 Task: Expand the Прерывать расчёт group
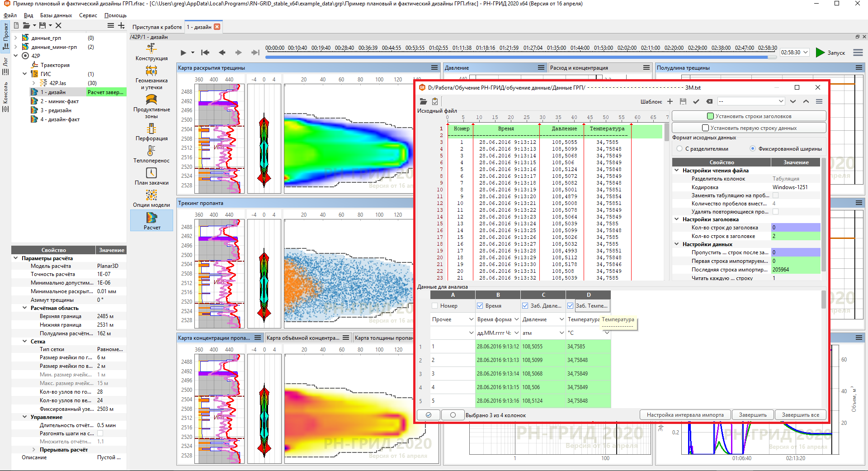pos(34,450)
